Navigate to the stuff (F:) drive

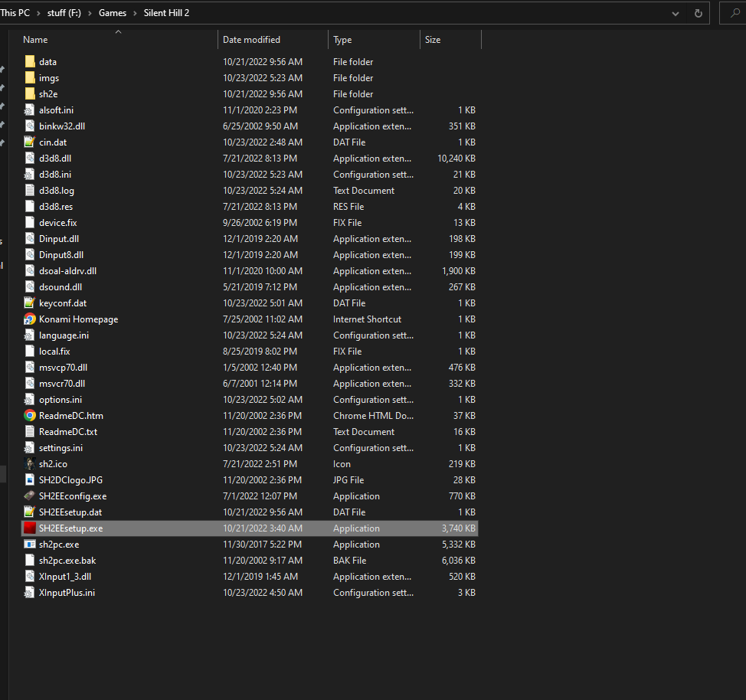[x=64, y=12]
